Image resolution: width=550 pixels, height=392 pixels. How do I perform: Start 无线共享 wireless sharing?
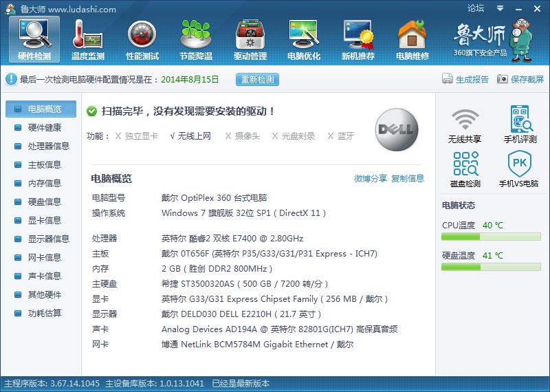465,125
